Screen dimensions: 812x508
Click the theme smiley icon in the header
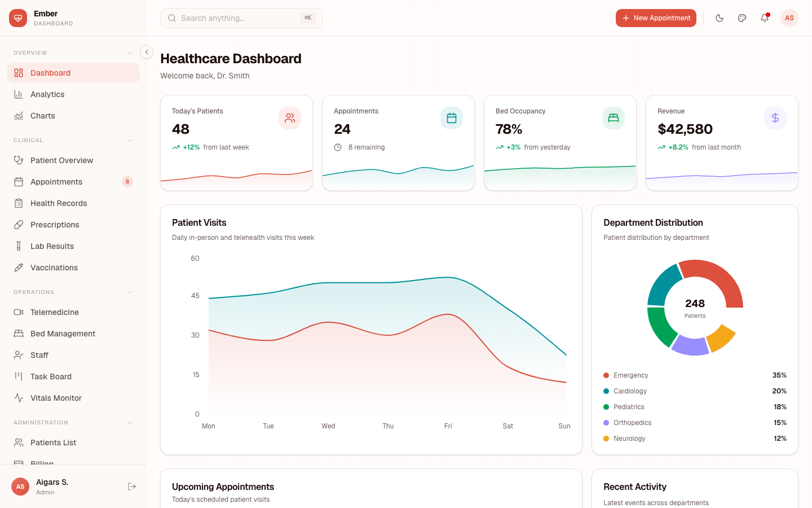tap(742, 18)
